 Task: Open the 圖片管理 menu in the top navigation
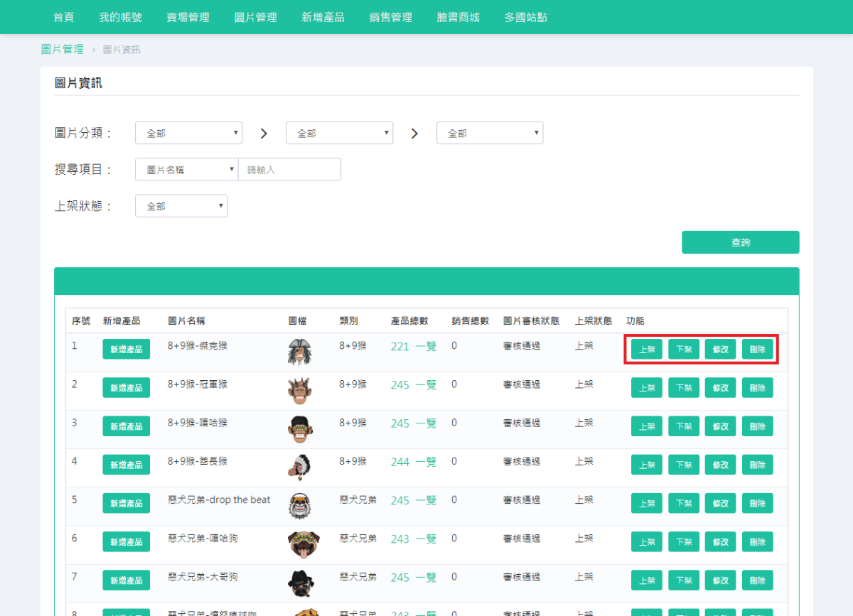[255, 17]
